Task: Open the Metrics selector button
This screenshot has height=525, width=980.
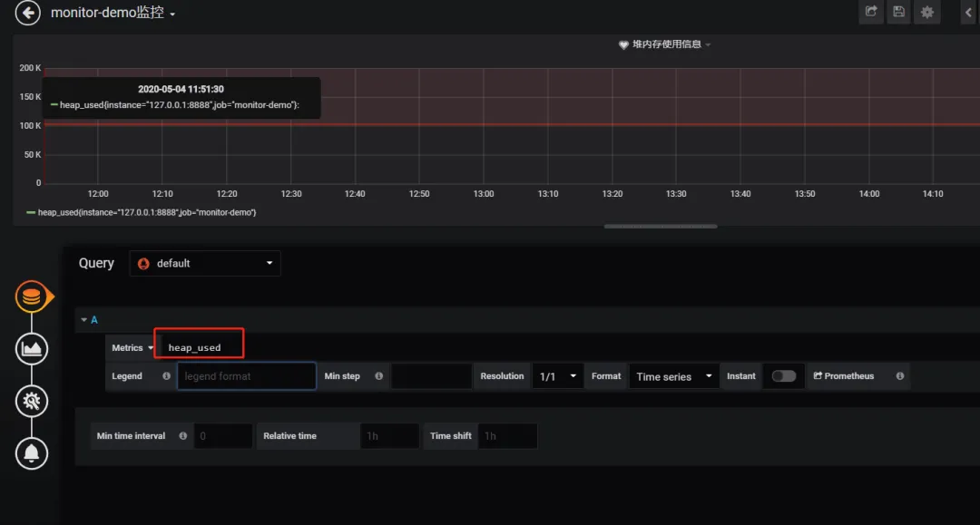Action: 132,347
